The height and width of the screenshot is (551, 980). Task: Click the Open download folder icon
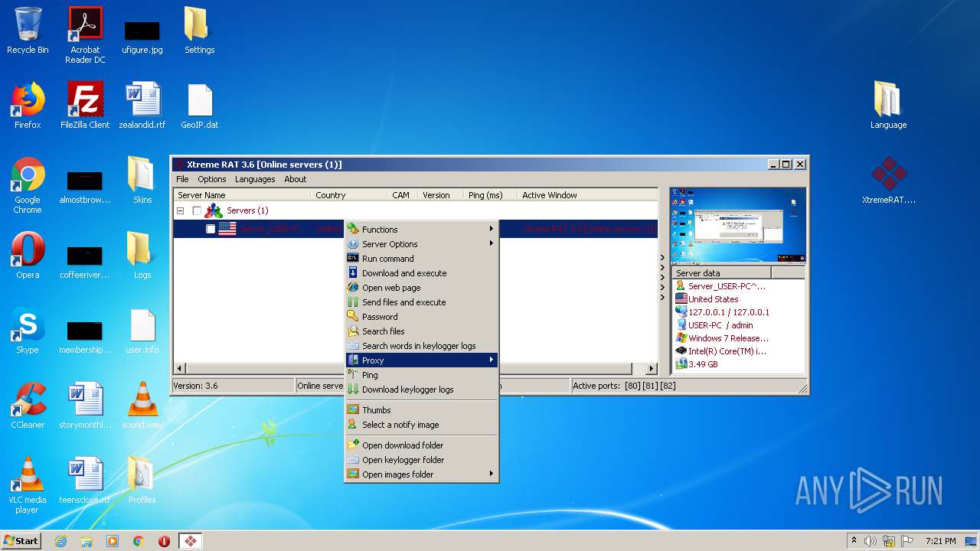click(x=353, y=445)
